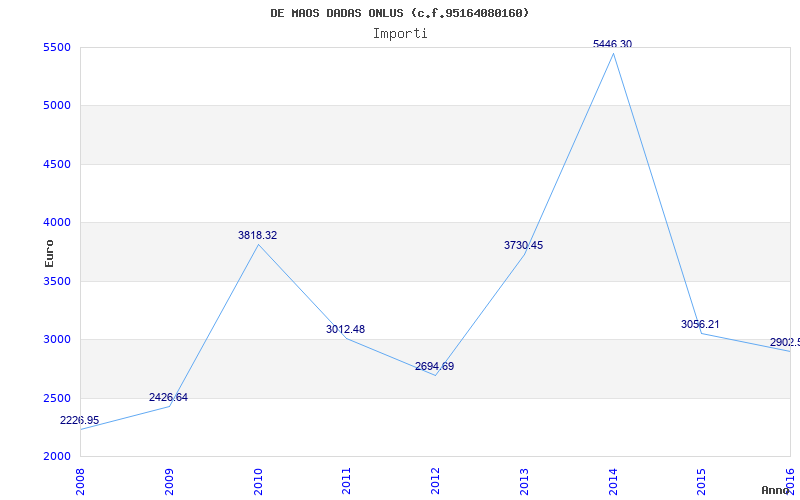Select the 3818.32 data label

tap(258, 235)
